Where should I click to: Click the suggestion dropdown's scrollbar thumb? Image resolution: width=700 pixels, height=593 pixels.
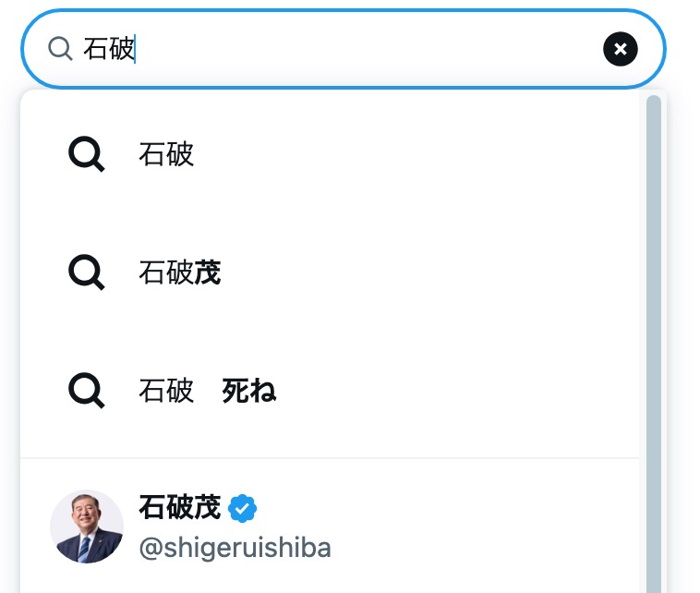coord(654,344)
